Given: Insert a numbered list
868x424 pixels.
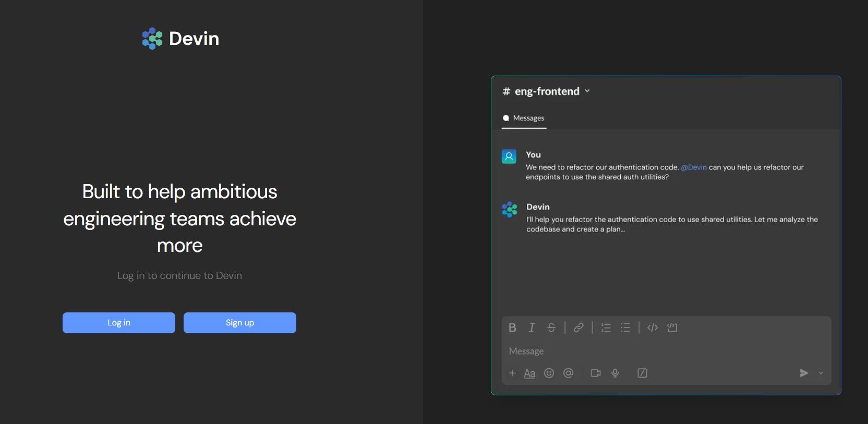Looking at the screenshot, I should pos(606,328).
